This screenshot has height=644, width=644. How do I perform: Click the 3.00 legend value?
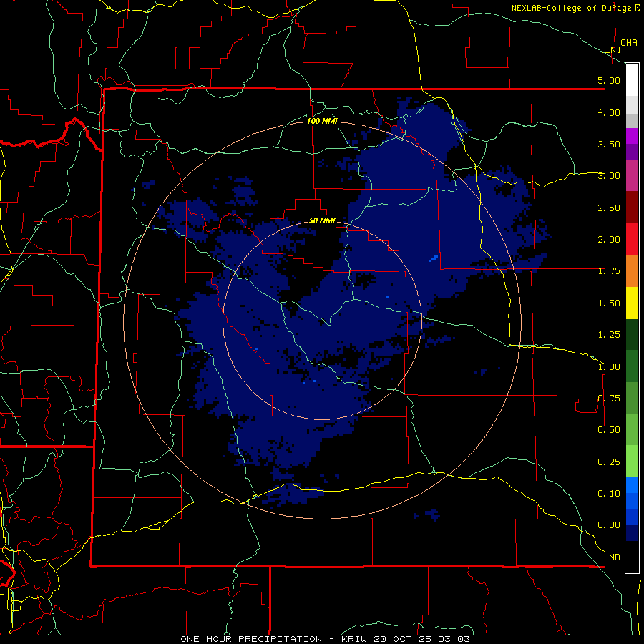point(609,176)
